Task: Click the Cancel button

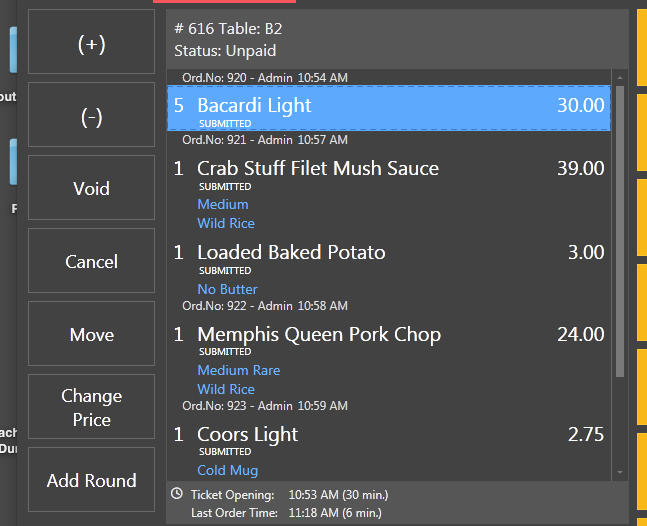Action: tap(91, 261)
